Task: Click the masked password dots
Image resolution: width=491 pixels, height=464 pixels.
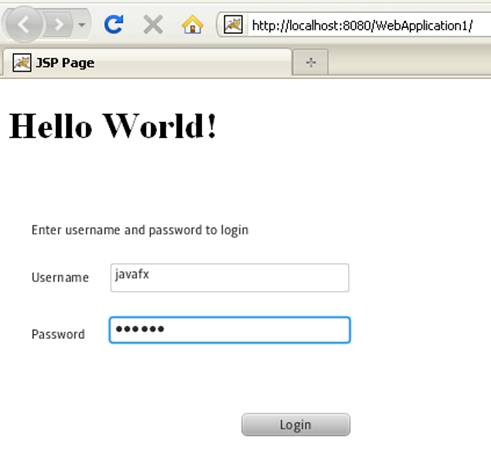Action: tap(140, 329)
